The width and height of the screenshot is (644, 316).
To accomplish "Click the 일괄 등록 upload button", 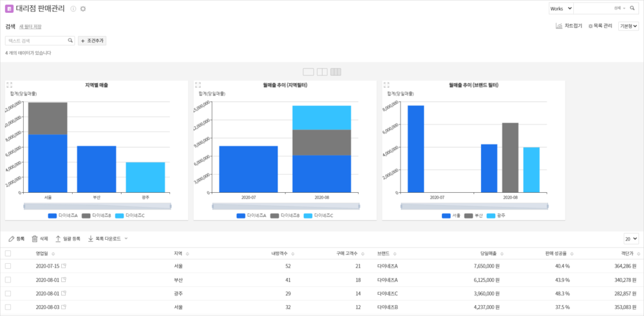I will coord(68,239).
